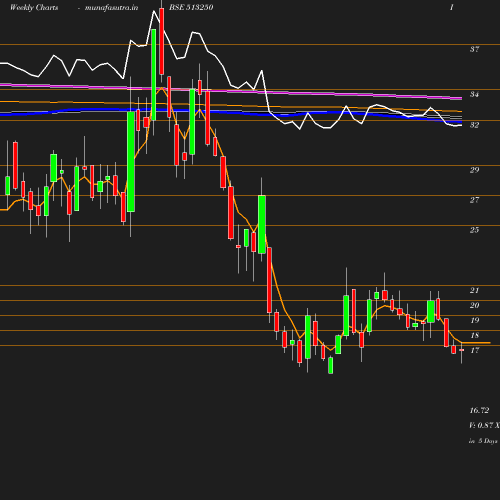Click the price axis label 29
Viewport: 500px width, 500px height.
[x=475, y=170]
